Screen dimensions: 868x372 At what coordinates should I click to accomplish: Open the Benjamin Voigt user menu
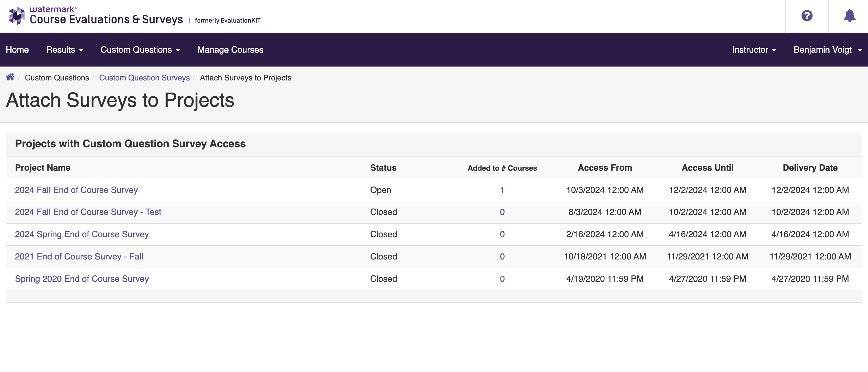click(x=827, y=50)
